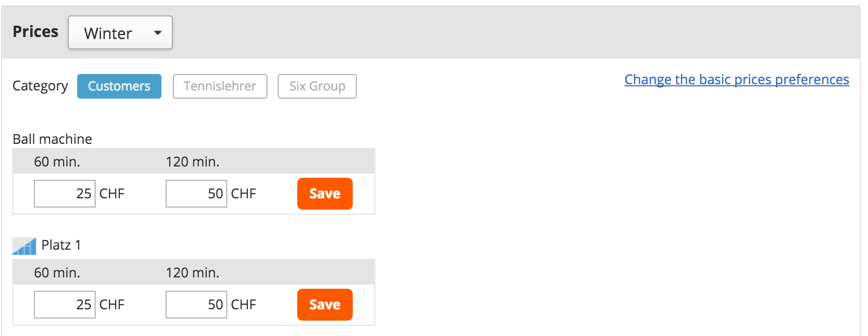Click the 120 min. column header for Platz 1
The image size is (868, 336).
[x=192, y=273]
